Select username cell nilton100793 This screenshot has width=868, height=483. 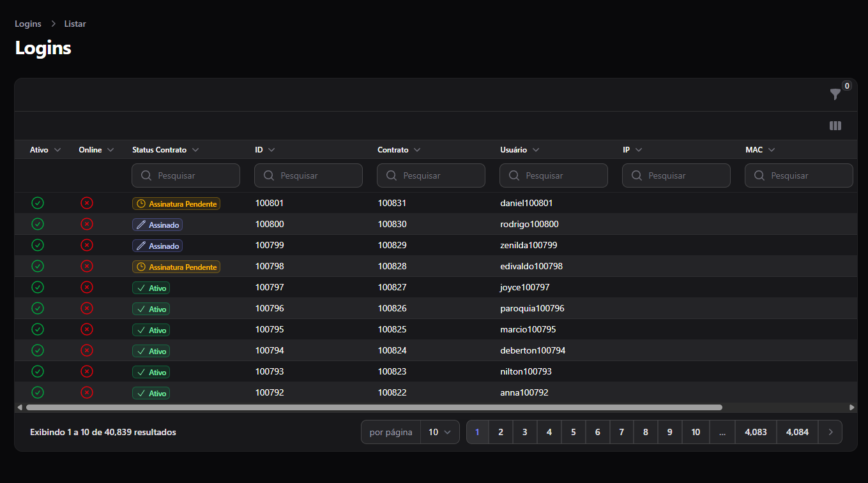(x=526, y=371)
